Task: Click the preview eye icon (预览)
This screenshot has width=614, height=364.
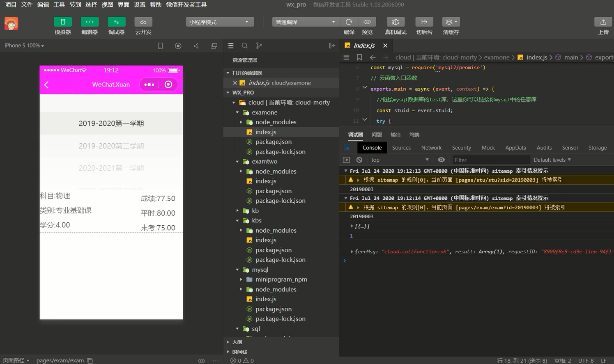Action: (x=367, y=22)
